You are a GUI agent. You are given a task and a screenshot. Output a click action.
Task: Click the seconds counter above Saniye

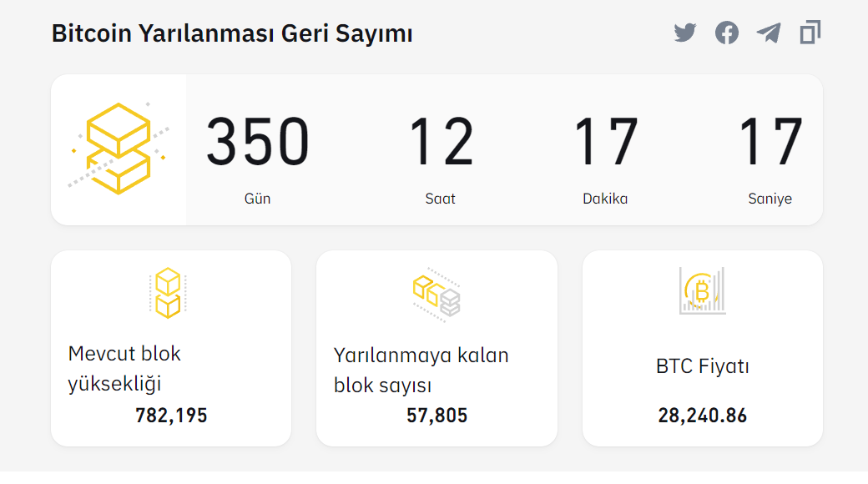[770, 143]
